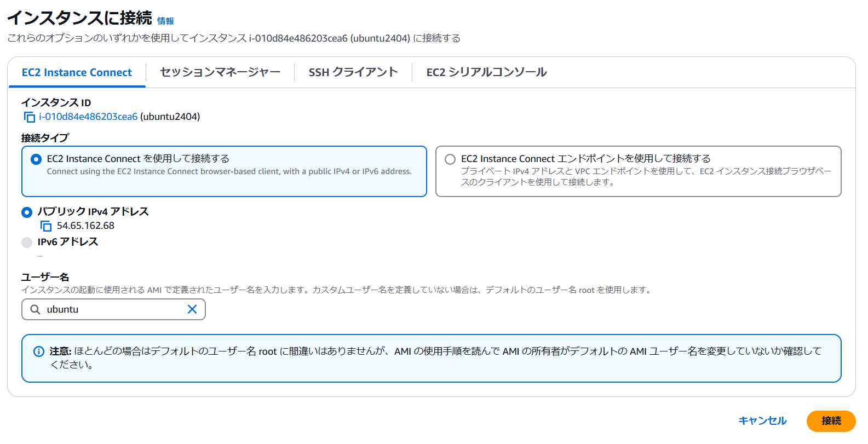This screenshot has height=444, width=868.
Task: Click the 注意: notice text
Action: click(60, 351)
